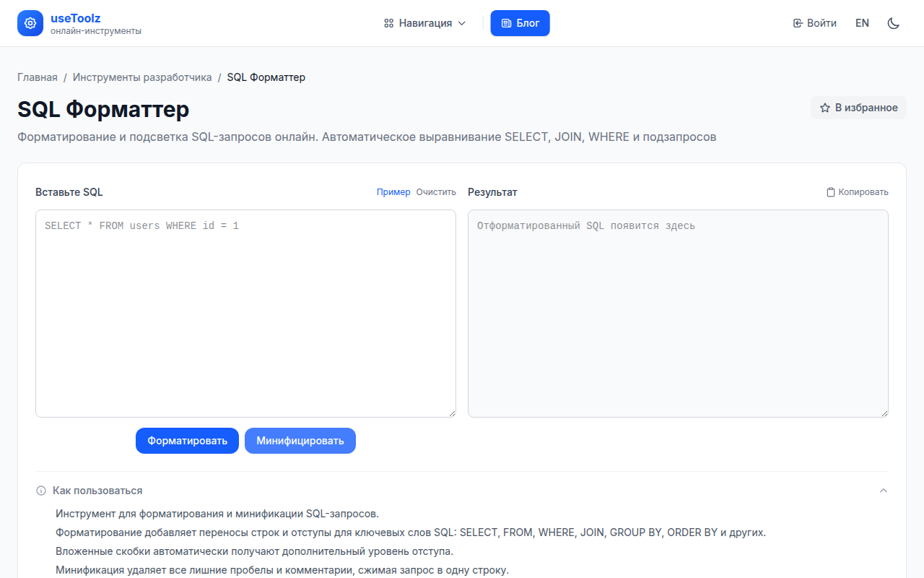Click the newspaper icon in the Блог button
Screen dimensions: 924x578
507,23
